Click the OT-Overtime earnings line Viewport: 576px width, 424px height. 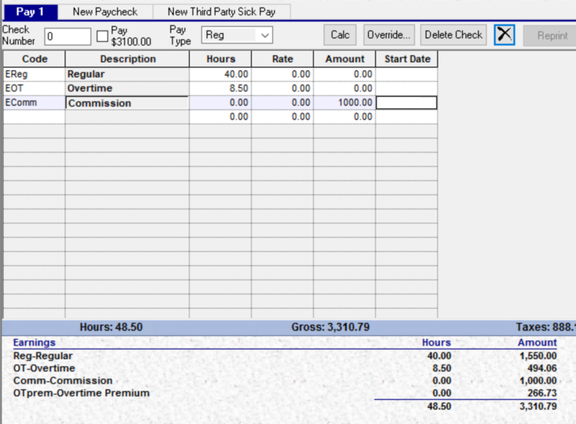[44, 368]
